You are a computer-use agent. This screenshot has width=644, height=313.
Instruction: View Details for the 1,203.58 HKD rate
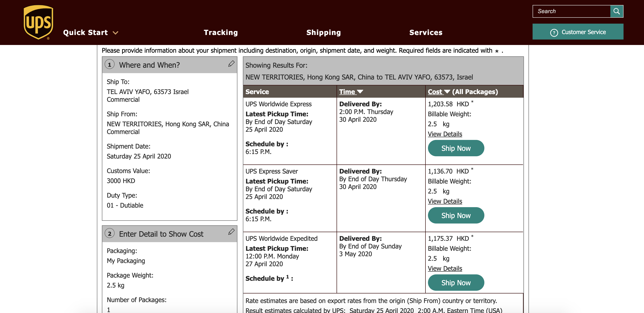point(445,134)
